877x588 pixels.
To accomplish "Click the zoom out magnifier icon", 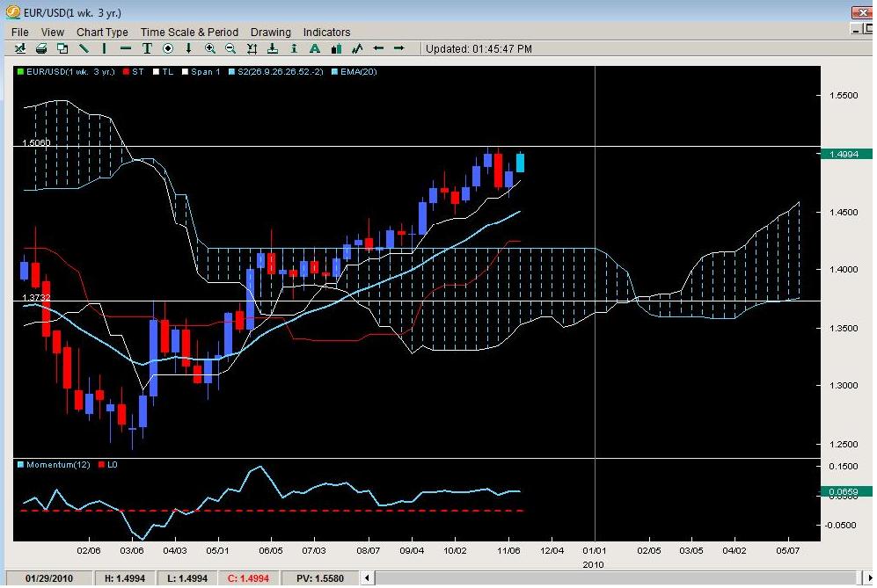I will [230, 48].
